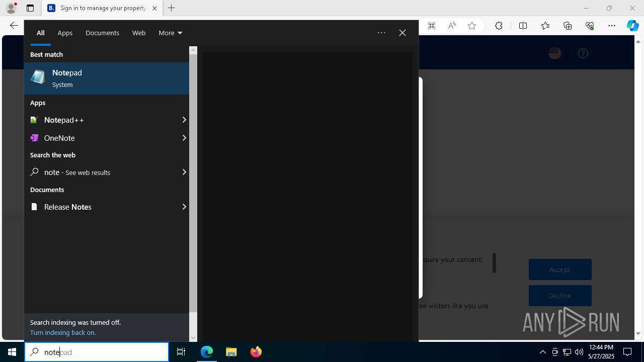Open the Copilot sidebar
The width and height of the screenshot is (644, 362).
pyautogui.click(x=633, y=26)
